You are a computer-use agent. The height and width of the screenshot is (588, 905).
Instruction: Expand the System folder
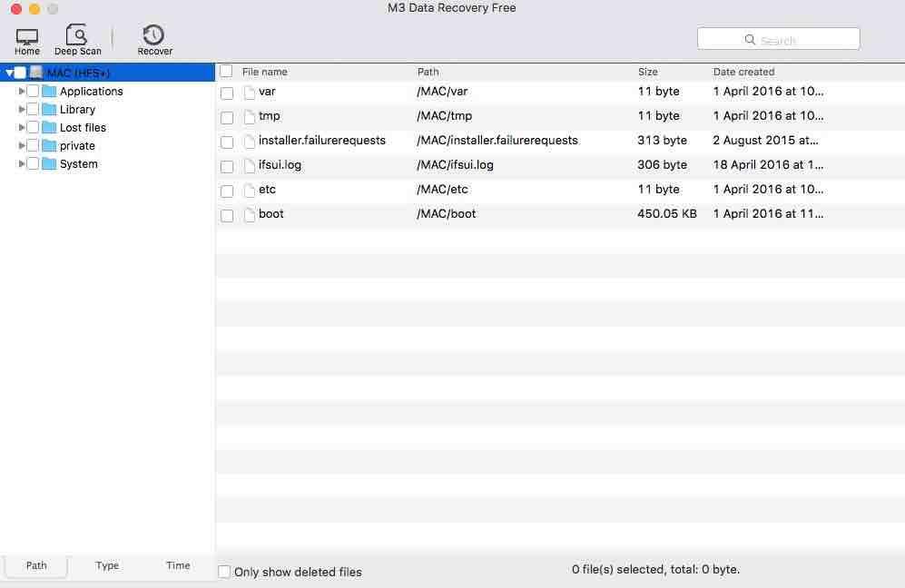click(x=22, y=164)
